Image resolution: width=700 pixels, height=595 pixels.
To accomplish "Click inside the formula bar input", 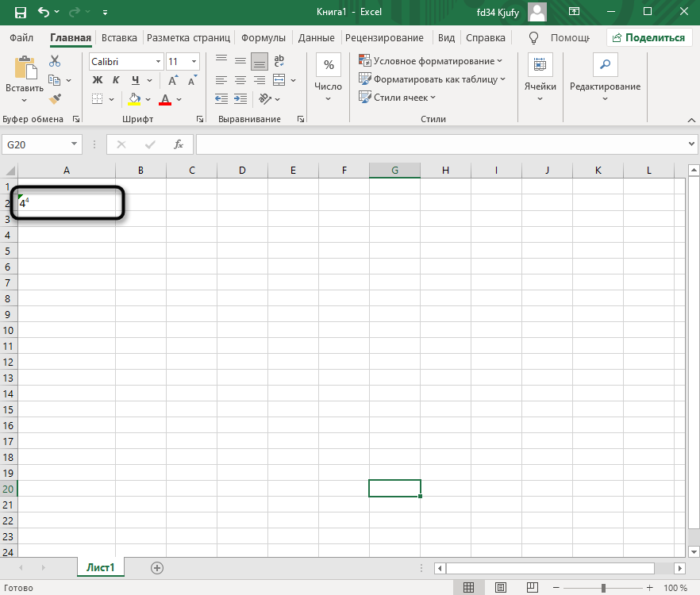I will (x=440, y=144).
